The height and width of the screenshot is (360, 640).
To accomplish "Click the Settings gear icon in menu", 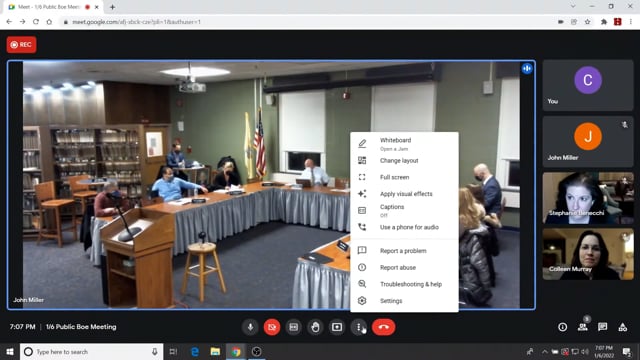I will pos(362,301).
